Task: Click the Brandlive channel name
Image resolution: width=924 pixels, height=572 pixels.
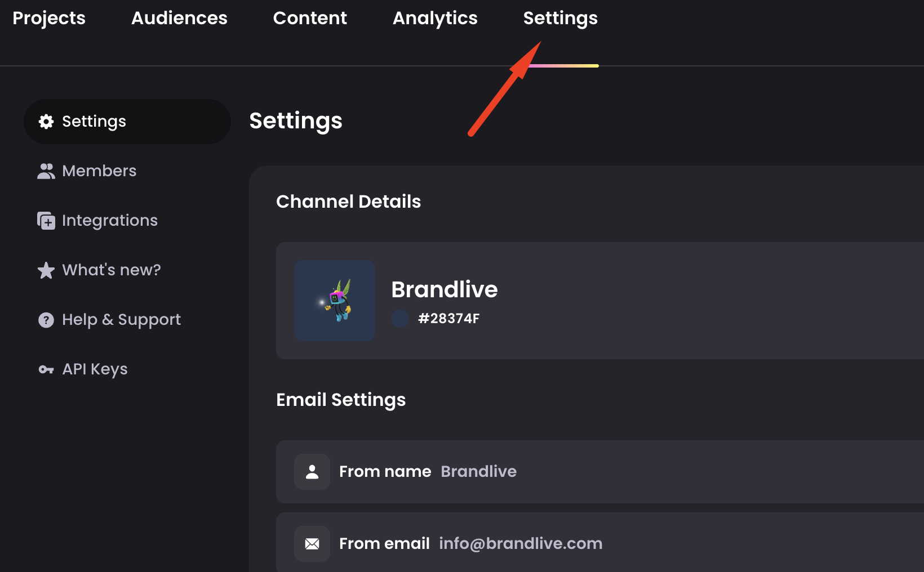Action: point(445,289)
